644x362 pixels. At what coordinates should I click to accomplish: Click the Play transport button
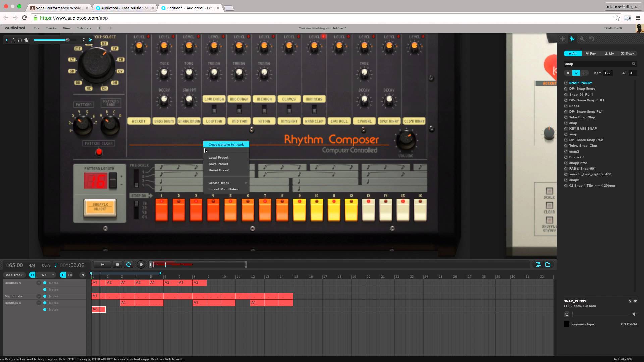pos(102,265)
